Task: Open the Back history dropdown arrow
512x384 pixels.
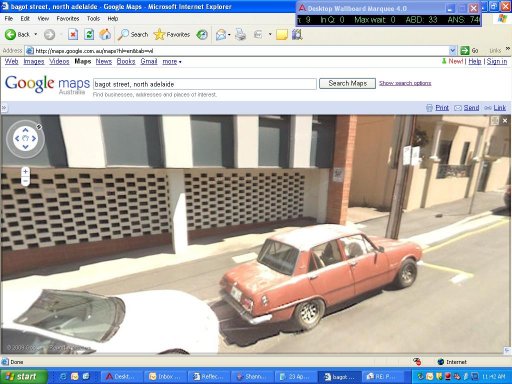Action: pyautogui.click(x=36, y=34)
